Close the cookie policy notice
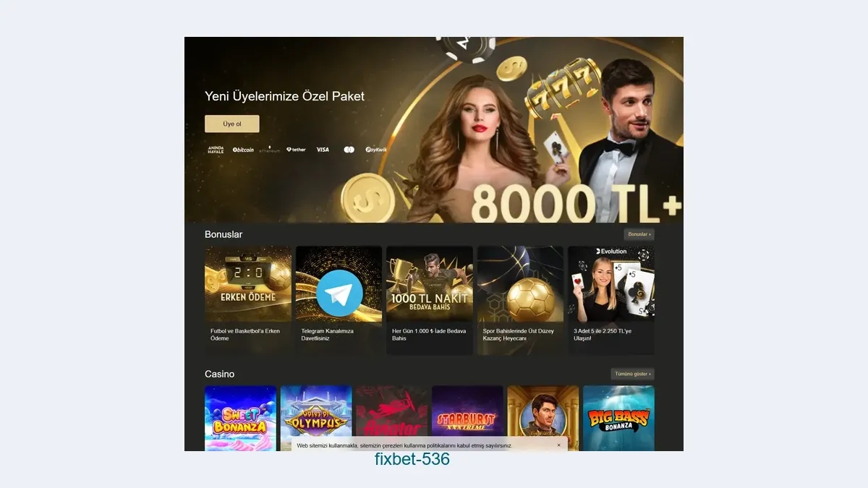This screenshot has width=868, height=488. tap(558, 445)
